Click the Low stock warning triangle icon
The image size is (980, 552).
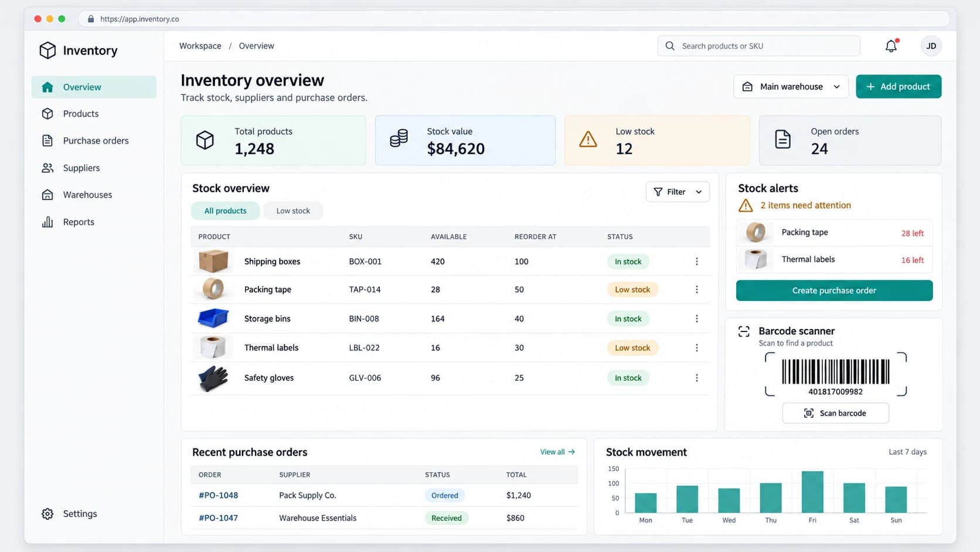tap(588, 140)
